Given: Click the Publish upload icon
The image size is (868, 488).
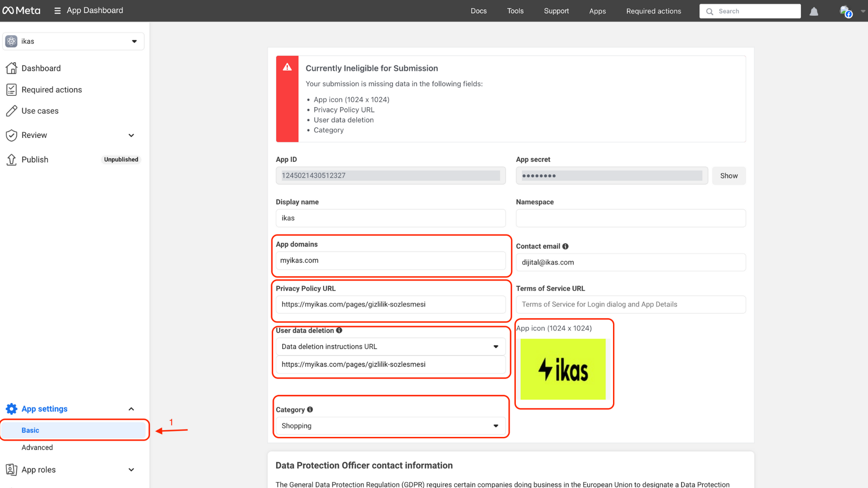Looking at the screenshot, I should (12, 160).
